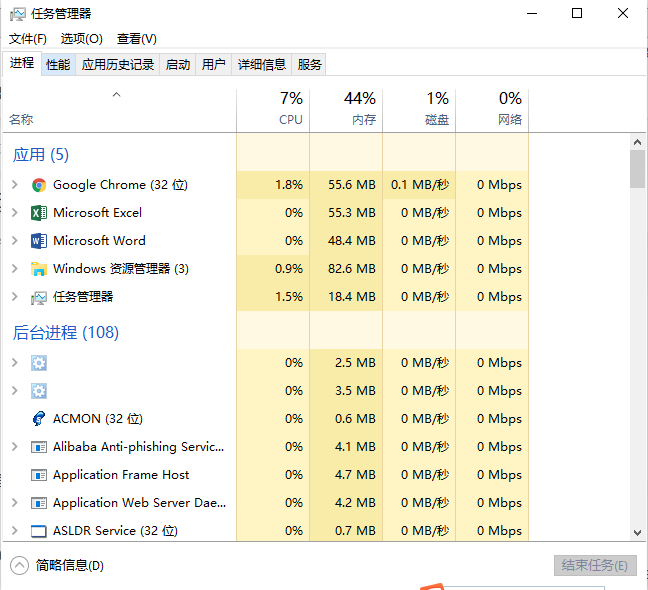Select the Application Frame Host row name

121,475
